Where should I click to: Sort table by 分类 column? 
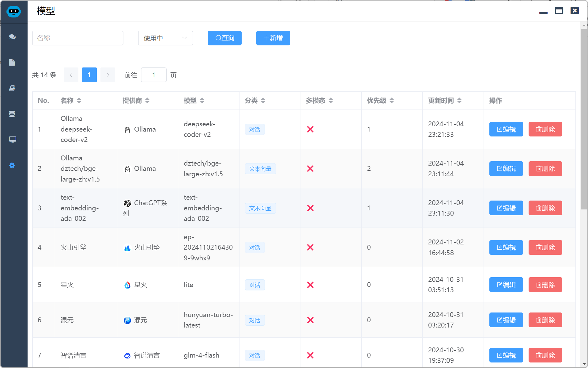click(263, 101)
